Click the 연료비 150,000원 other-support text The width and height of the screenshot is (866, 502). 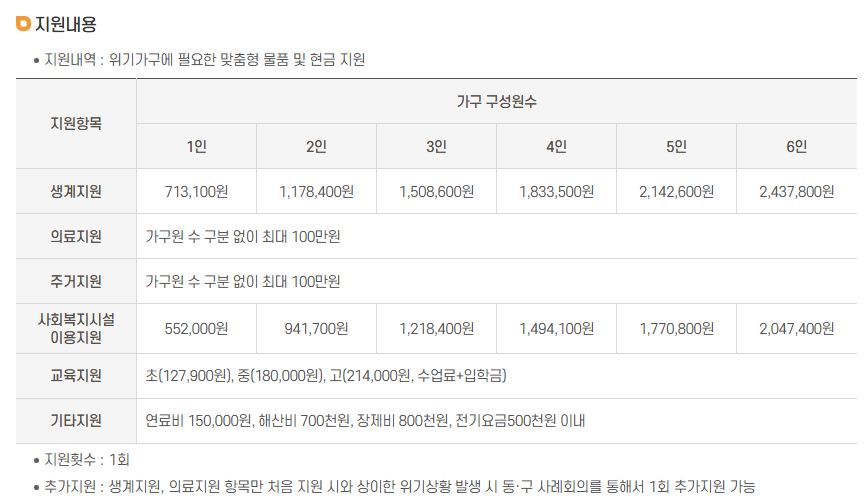tap(365, 421)
